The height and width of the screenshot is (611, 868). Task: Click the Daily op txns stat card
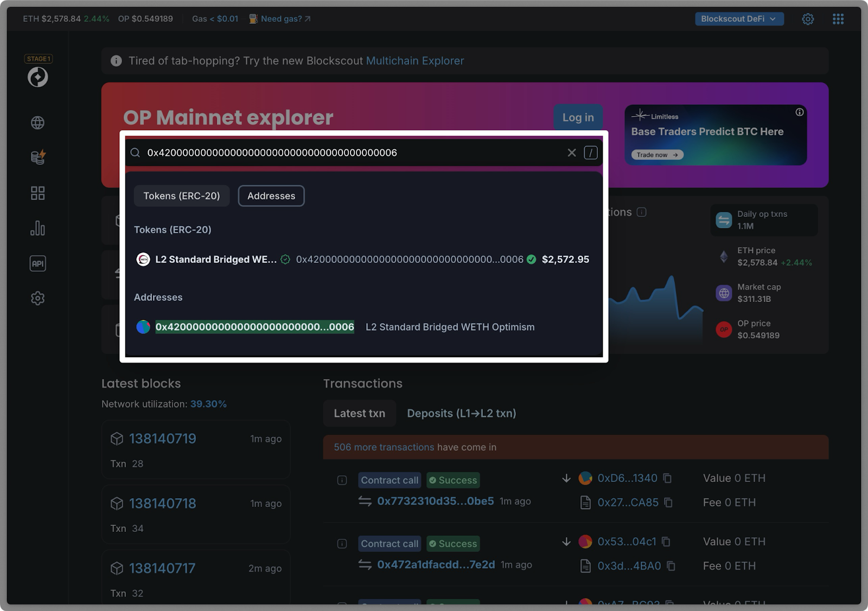pos(764,220)
